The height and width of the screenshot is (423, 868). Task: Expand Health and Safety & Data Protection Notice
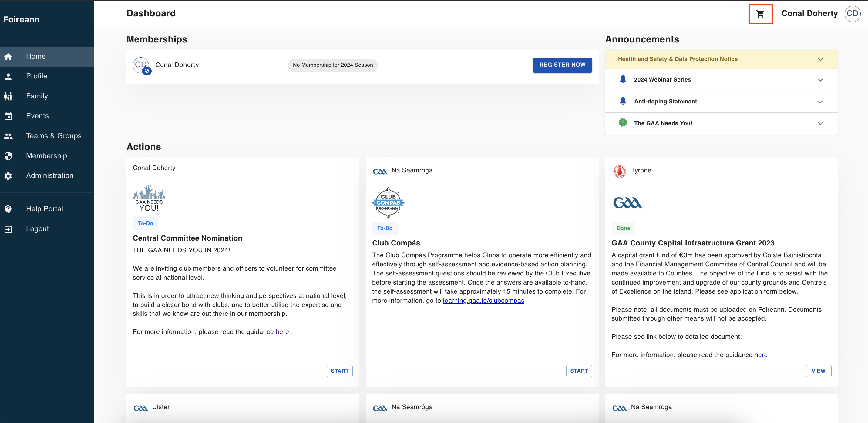721,59
